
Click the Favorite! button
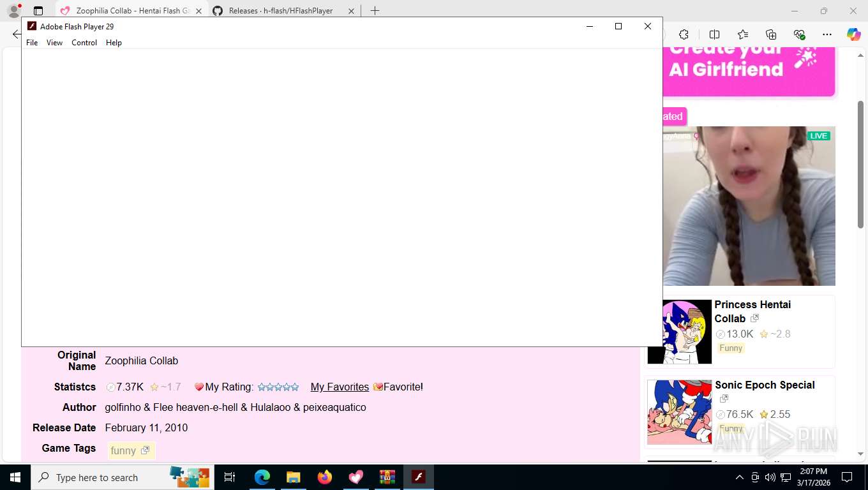398,387
